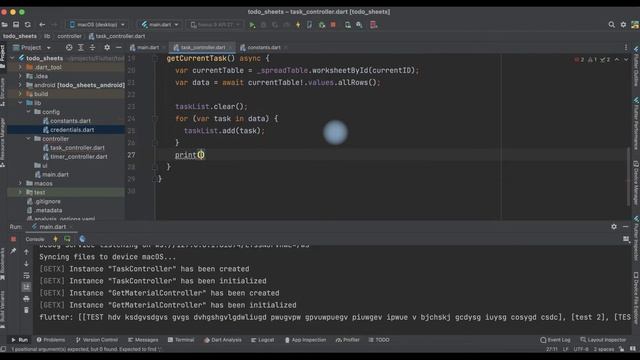Viewport: 640px width, 360px height.
Task: Click the Save All toolbar icon
Action: pyautogui.click(x=16, y=25)
